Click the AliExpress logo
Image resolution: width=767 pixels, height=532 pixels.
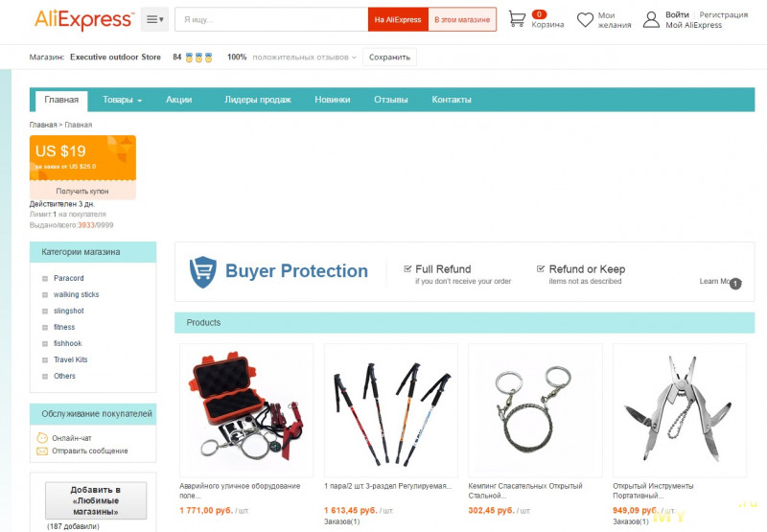(84, 19)
